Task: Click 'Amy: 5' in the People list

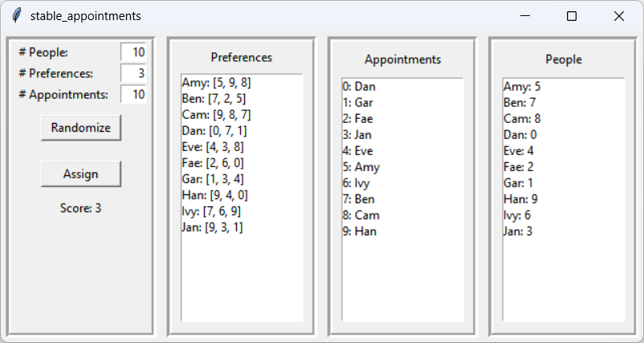Action: click(522, 86)
